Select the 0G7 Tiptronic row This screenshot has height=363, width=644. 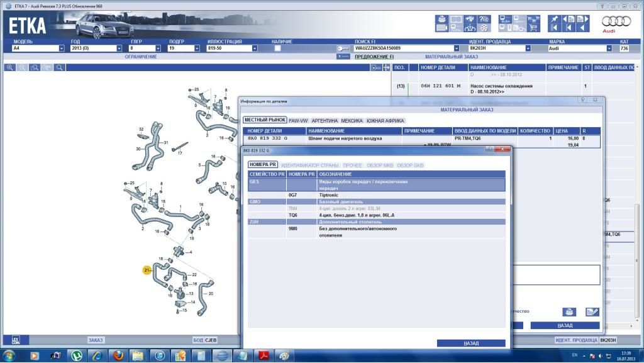377,195
